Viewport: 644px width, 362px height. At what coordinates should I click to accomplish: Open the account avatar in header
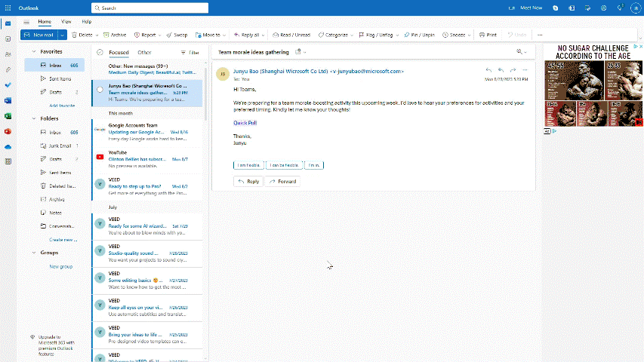pos(636,8)
